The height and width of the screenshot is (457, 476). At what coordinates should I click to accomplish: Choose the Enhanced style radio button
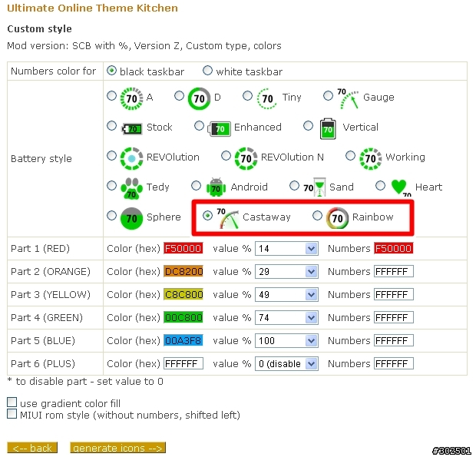(199, 125)
